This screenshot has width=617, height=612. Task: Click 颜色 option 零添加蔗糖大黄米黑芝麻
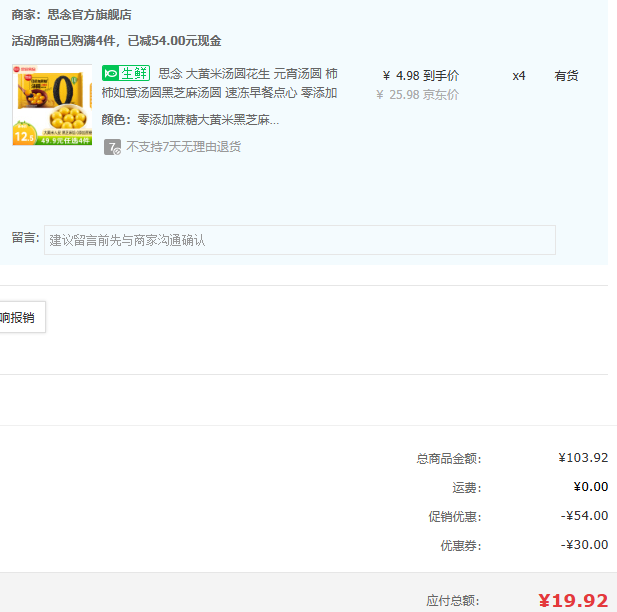208,120
